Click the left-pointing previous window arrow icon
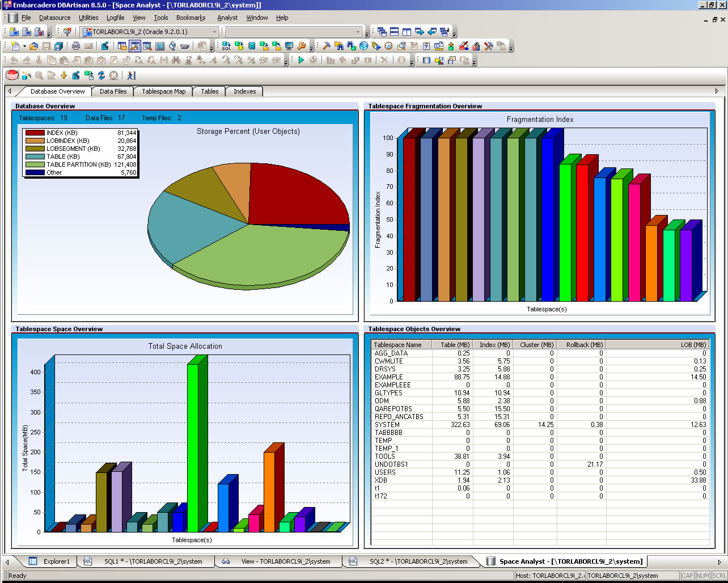Viewport: 728px width, 583px height. [x=431, y=32]
